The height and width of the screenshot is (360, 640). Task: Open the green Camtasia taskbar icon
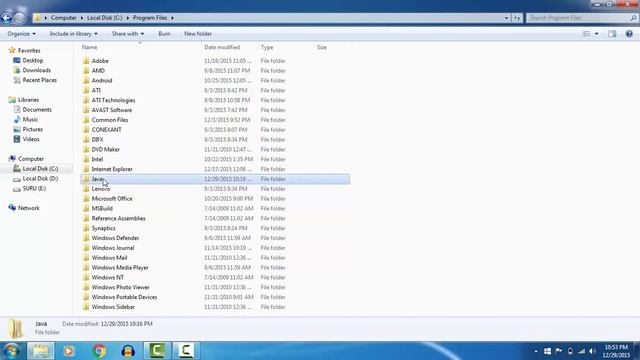click(x=157, y=351)
